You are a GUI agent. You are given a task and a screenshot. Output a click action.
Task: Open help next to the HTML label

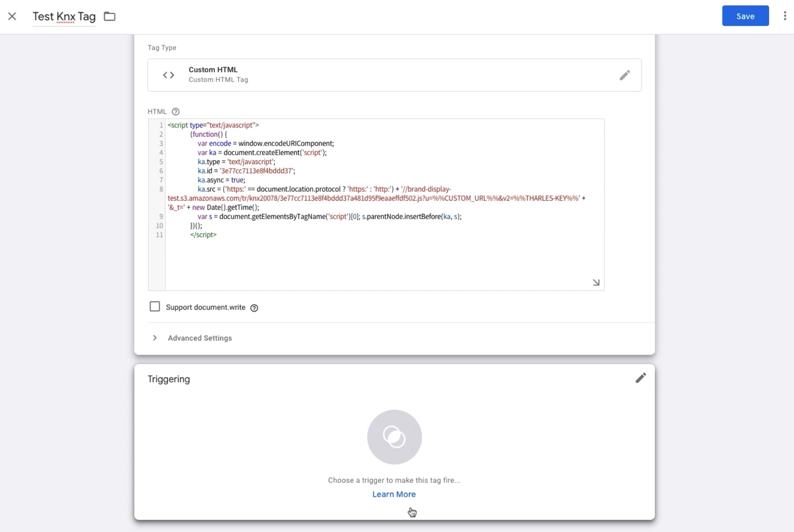pos(176,112)
